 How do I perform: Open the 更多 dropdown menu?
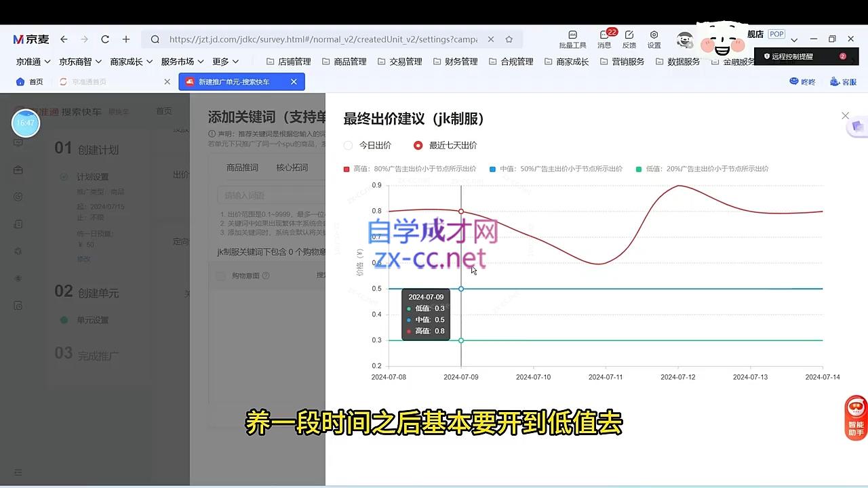(225, 62)
